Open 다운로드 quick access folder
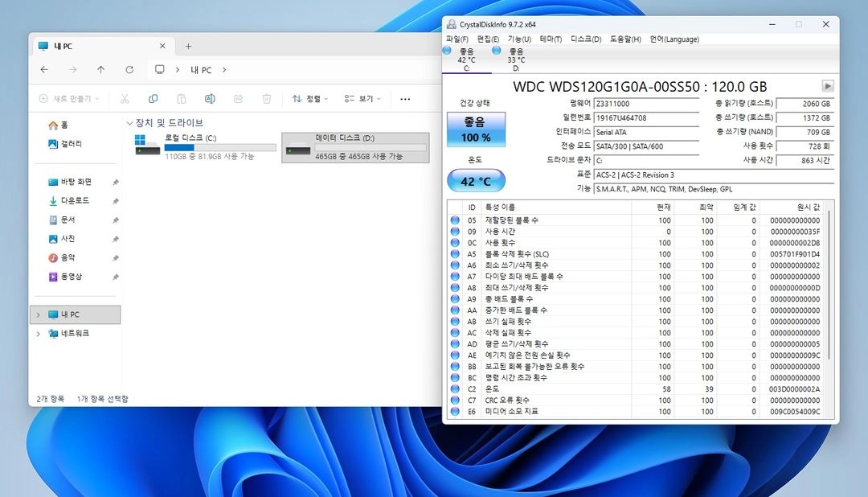This screenshot has height=497, width=868. click(x=68, y=200)
